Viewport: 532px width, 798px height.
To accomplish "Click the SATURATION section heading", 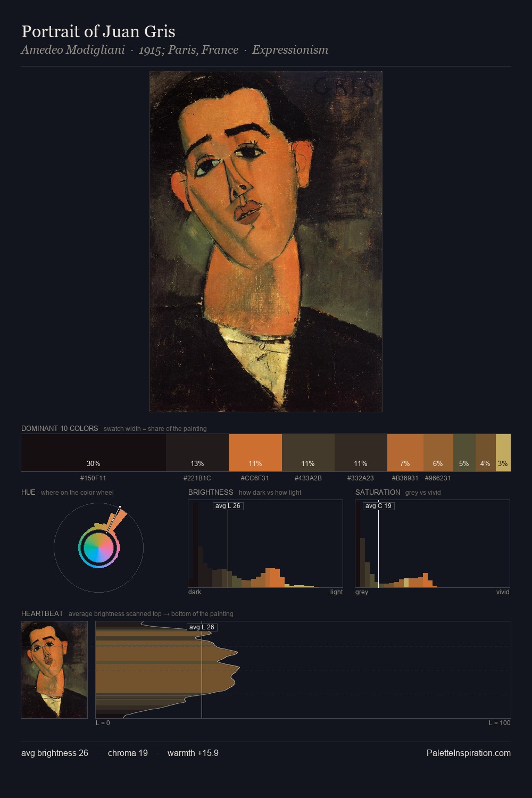I will click(x=378, y=492).
